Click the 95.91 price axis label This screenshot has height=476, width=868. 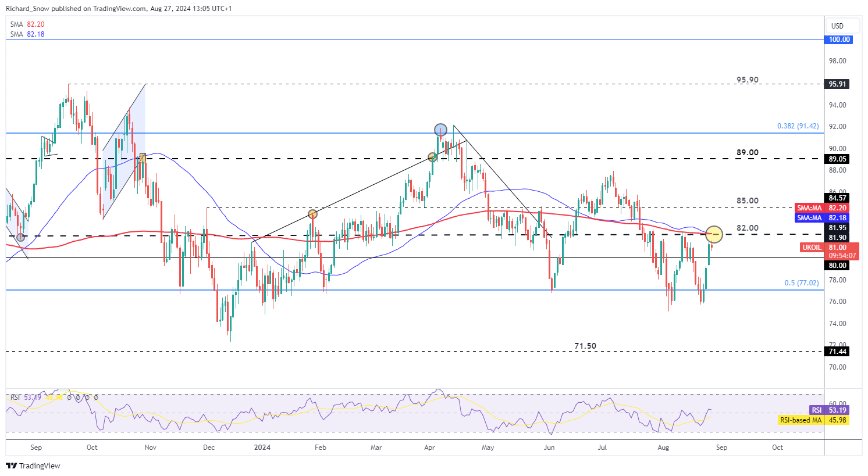pyautogui.click(x=838, y=84)
